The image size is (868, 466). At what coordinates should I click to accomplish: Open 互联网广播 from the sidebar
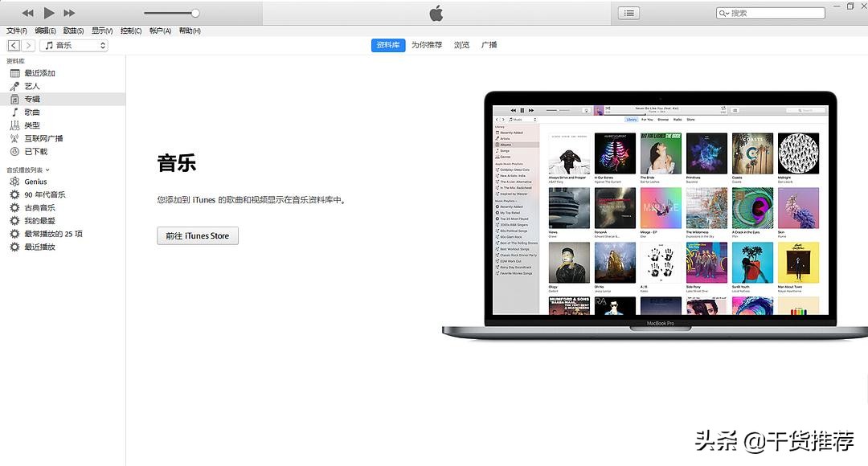point(45,137)
